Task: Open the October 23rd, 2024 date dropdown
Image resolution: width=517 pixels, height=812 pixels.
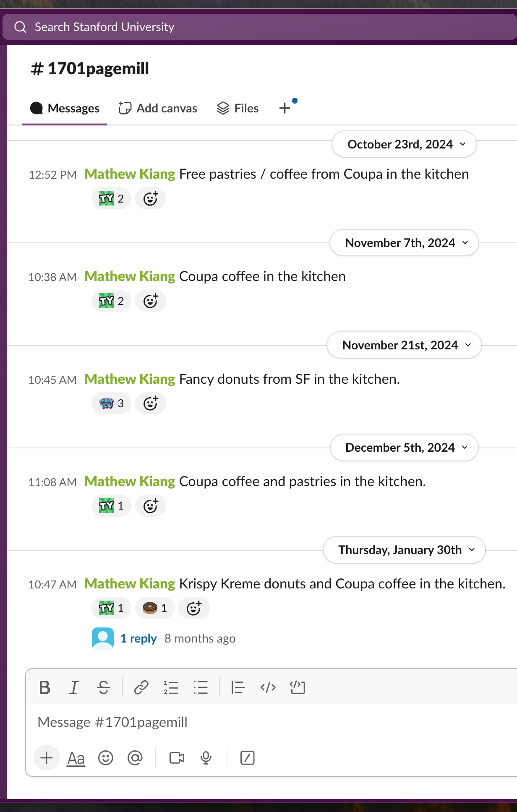Action: (x=404, y=144)
